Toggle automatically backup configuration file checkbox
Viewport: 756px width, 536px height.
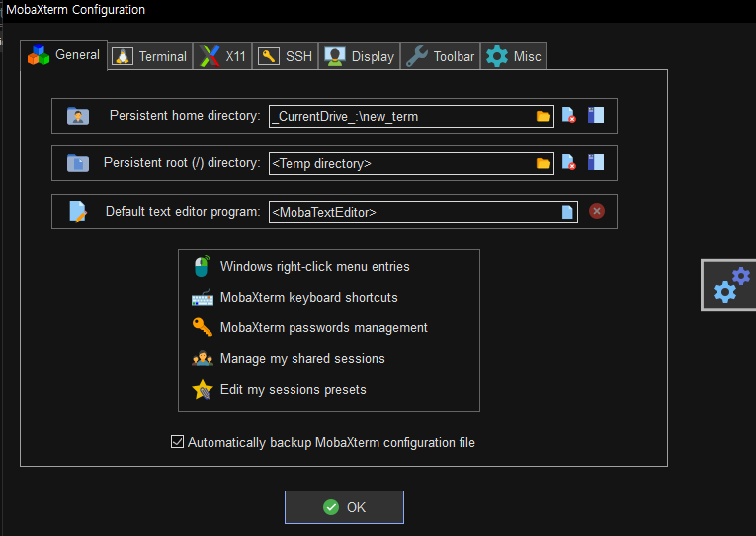click(178, 442)
